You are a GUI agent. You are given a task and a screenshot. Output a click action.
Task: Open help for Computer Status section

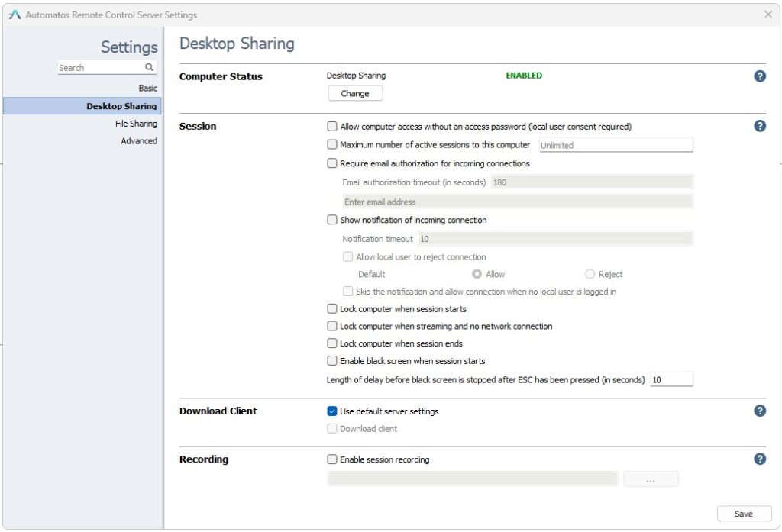(760, 76)
